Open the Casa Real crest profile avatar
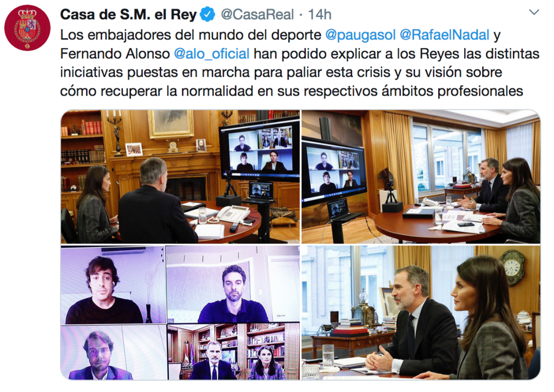Screen dimensions: 554x392 click(x=27, y=28)
